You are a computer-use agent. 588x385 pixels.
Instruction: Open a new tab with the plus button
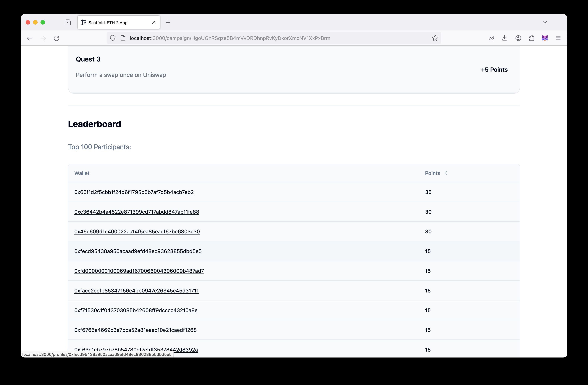click(168, 22)
